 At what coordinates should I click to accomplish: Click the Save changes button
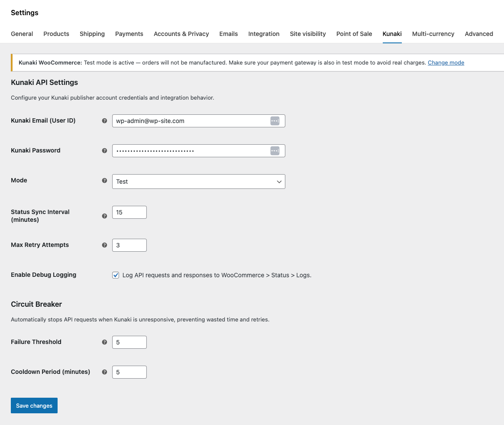point(34,406)
